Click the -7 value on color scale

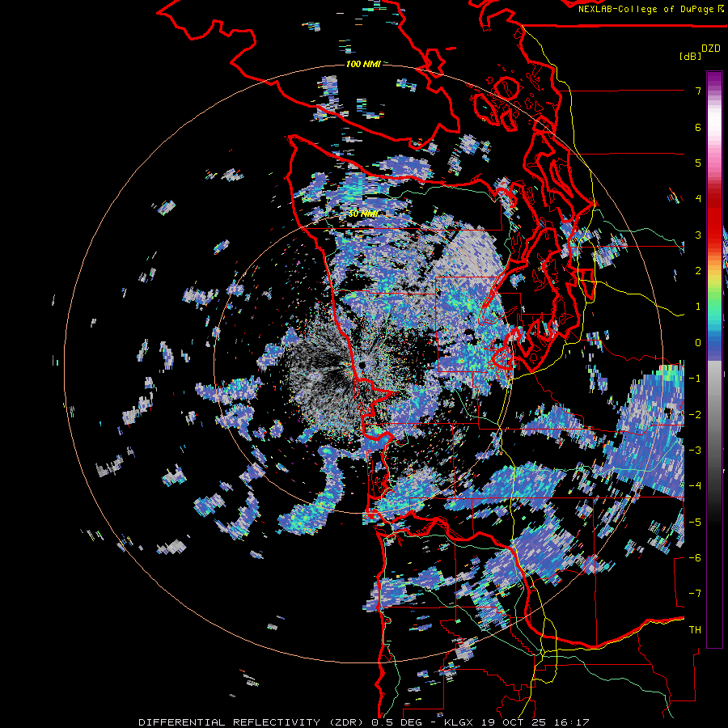[x=695, y=594]
